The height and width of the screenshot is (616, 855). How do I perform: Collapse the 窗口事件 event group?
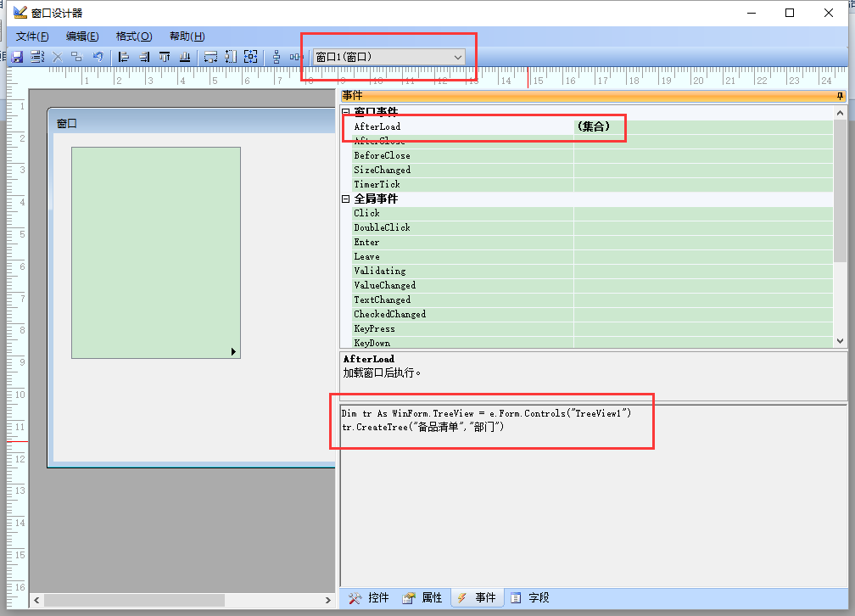346,112
